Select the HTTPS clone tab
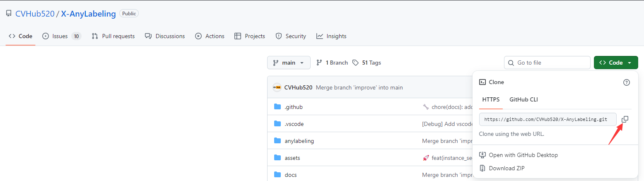This screenshot has width=644, height=181. (x=491, y=99)
